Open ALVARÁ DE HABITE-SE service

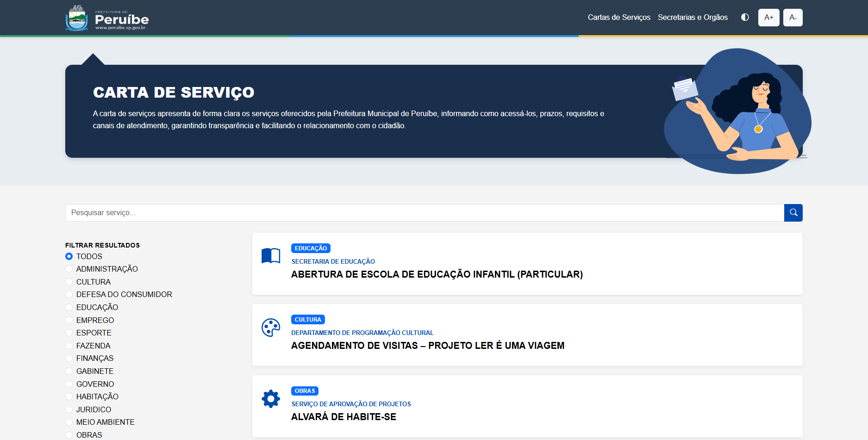pyautogui.click(x=343, y=417)
